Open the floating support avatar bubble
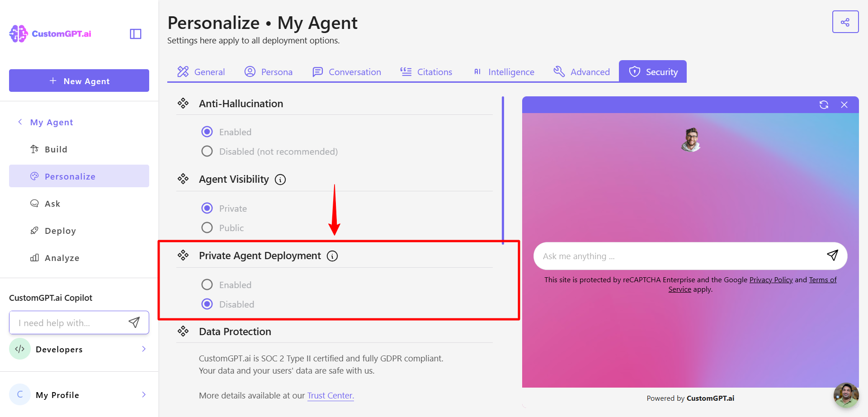The height and width of the screenshot is (417, 868). (846, 395)
